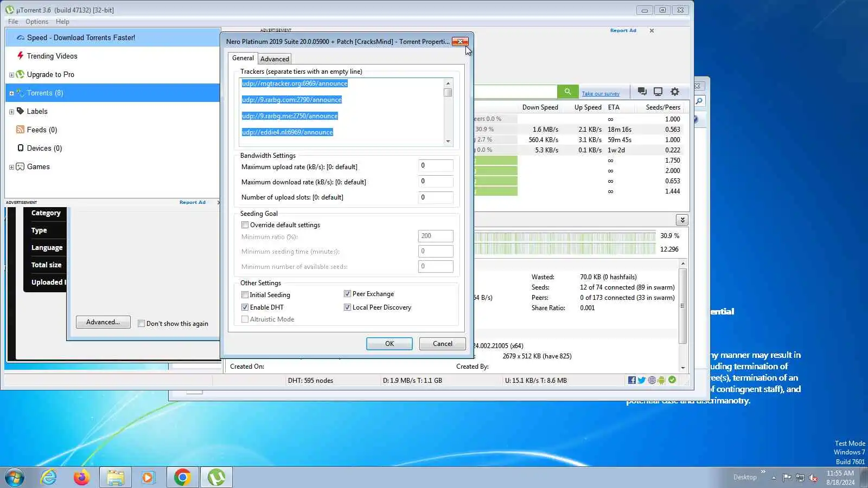The width and height of the screenshot is (868, 488).
Task: Click the Facebook icon in status bar
Action: [631, 380]
